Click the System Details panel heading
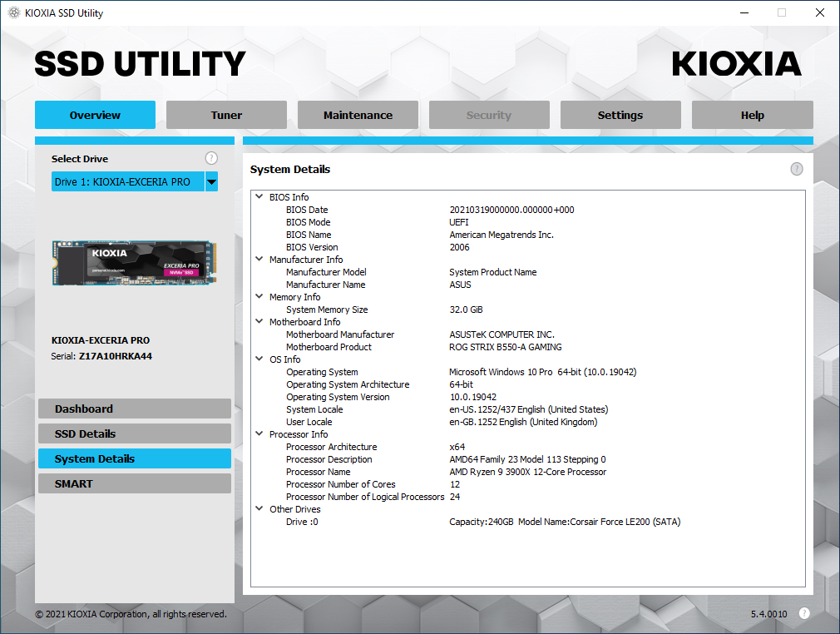The height and width of the screenshot is (634, 840). [x=289, y=170]
